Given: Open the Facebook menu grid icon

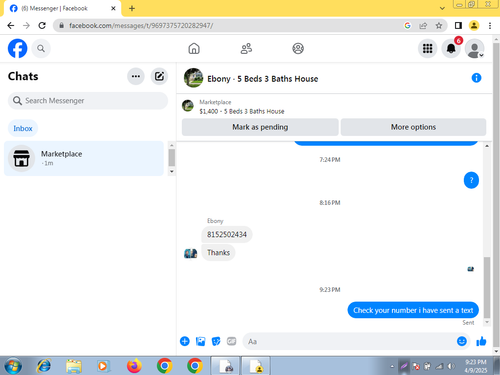Looking at the screenshot, I should point(427,49).
